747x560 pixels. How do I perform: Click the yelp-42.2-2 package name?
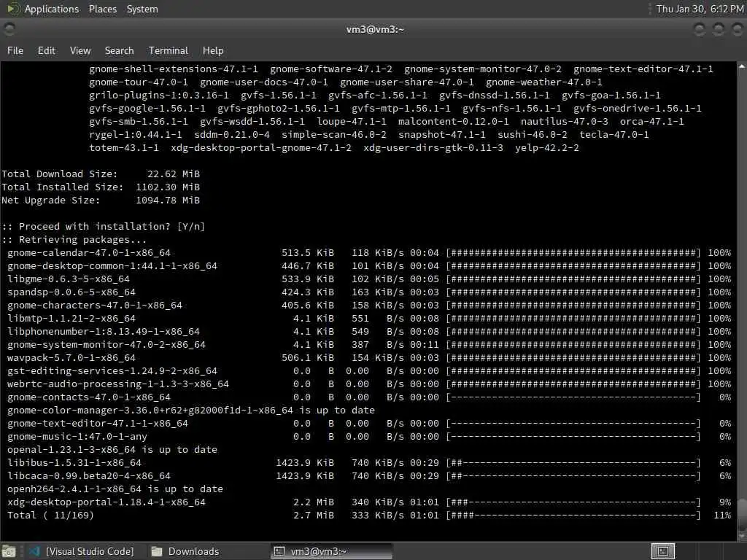[x=547, y=147]
